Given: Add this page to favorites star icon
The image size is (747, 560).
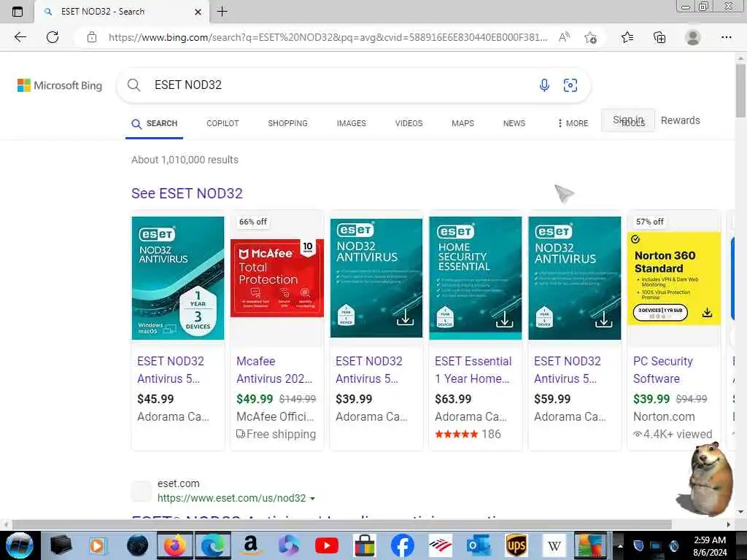Looking at the screenshot, I should (x=591, y=37).
